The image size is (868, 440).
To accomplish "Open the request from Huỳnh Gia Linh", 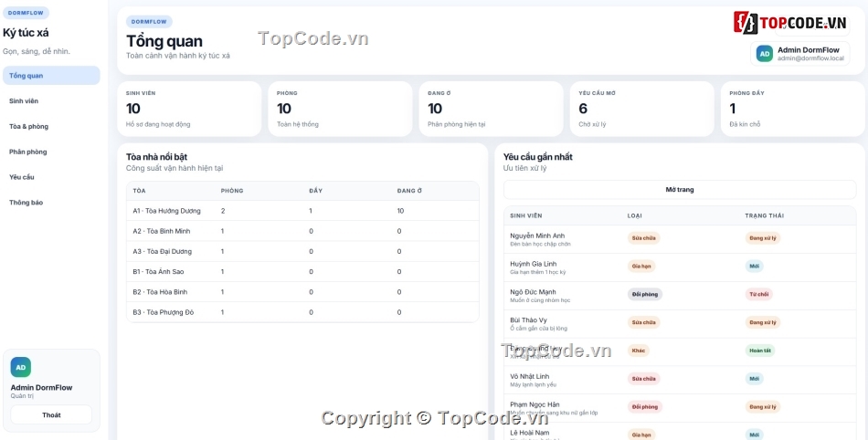I will pyautogui.click(x=680, y=267).
